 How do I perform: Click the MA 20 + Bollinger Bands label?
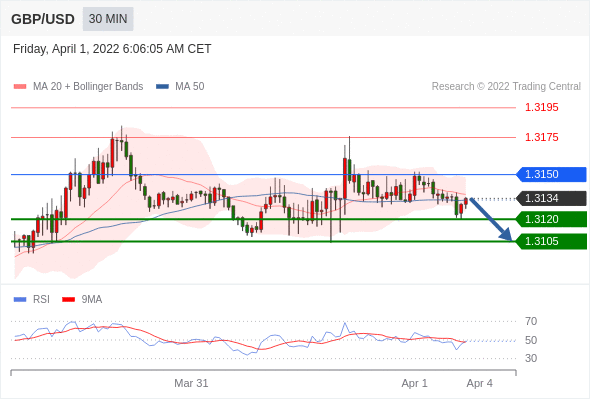point(88,87)
